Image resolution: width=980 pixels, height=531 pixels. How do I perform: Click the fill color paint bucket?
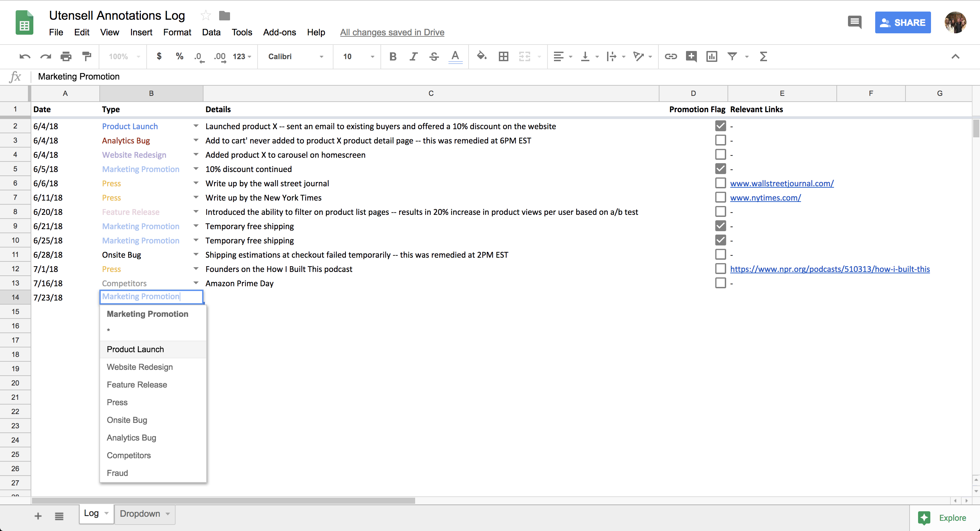(481, 56)
